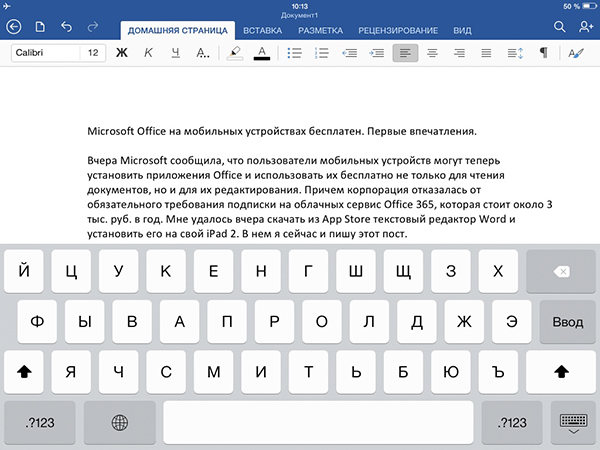This screenshot has width=600, height=450.
Task: Switch to the ВСТАВКА tab
Action: point(262,31)
